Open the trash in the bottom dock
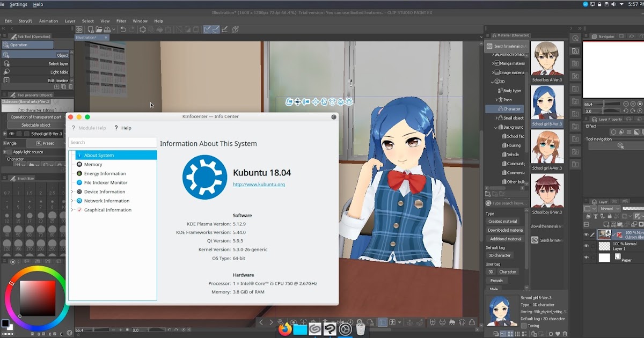Viewport: 644px width, 338px height. click(x=360, y=329)
